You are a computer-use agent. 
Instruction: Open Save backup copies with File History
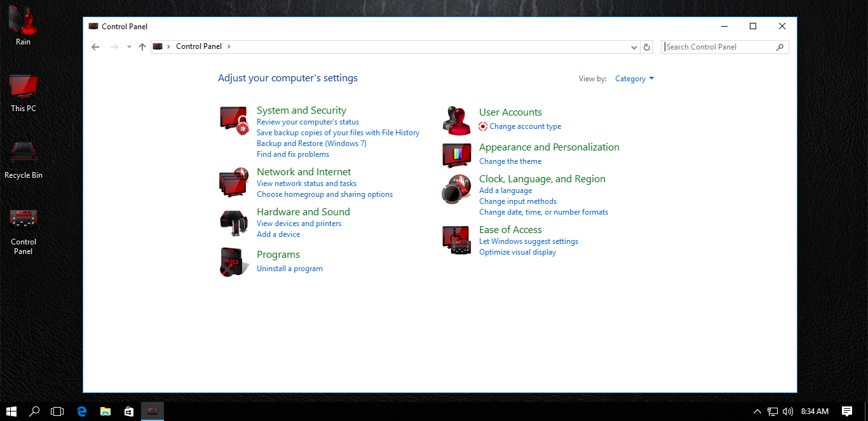338,133
